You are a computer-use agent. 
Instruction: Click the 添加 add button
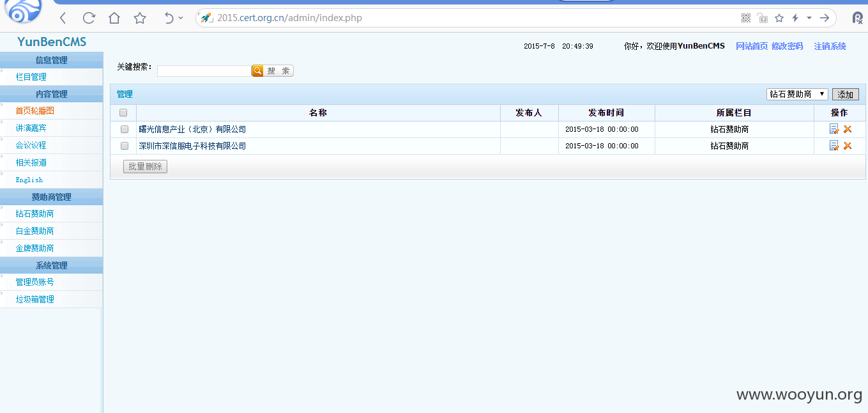coord(846,95)
